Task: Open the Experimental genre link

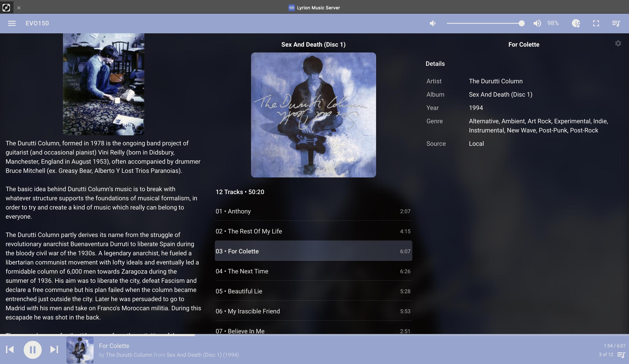Action: [x=572, y=121]
